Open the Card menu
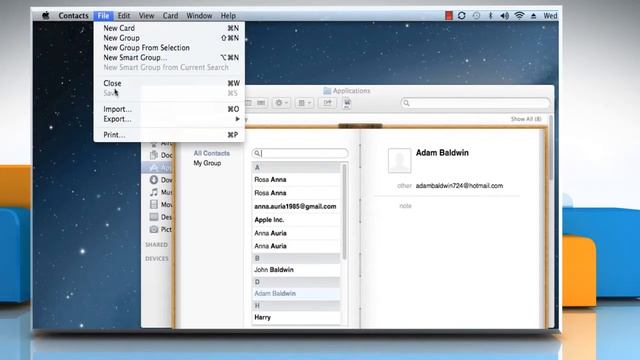This screenshot has width=640, height=360. pos(170,16)
